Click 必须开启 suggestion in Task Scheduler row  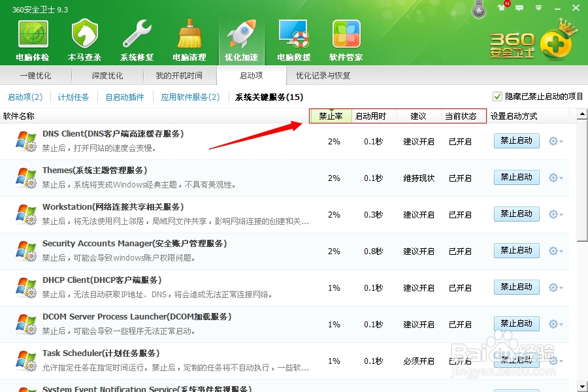click(x=419, y=361)
